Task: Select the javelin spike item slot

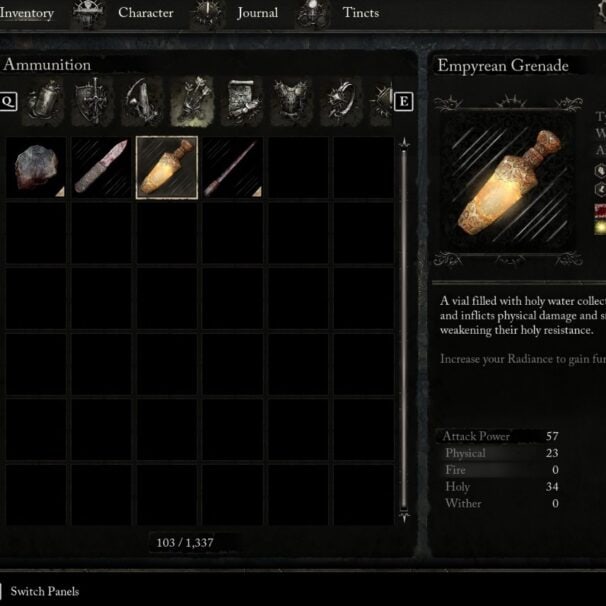Action: coord(233,167)
